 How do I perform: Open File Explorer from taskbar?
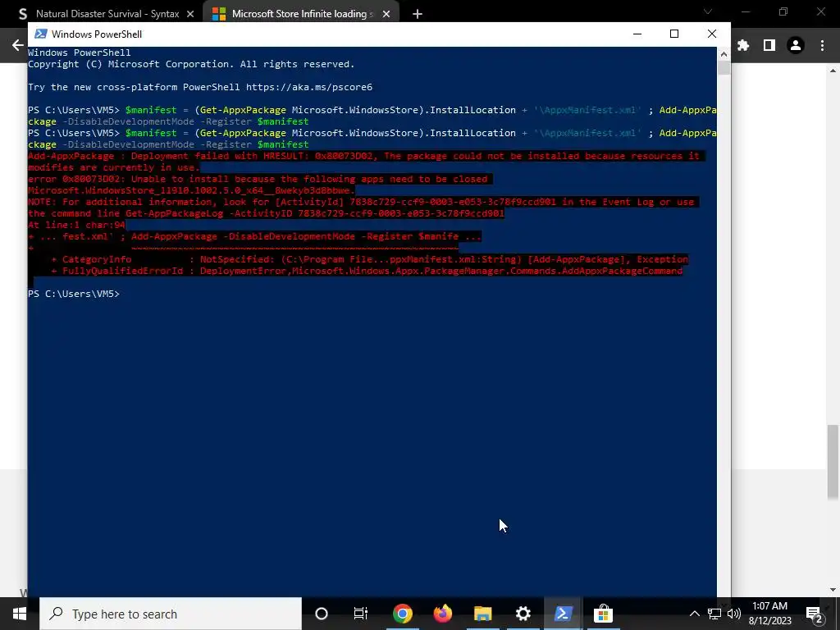pos(482,614)
